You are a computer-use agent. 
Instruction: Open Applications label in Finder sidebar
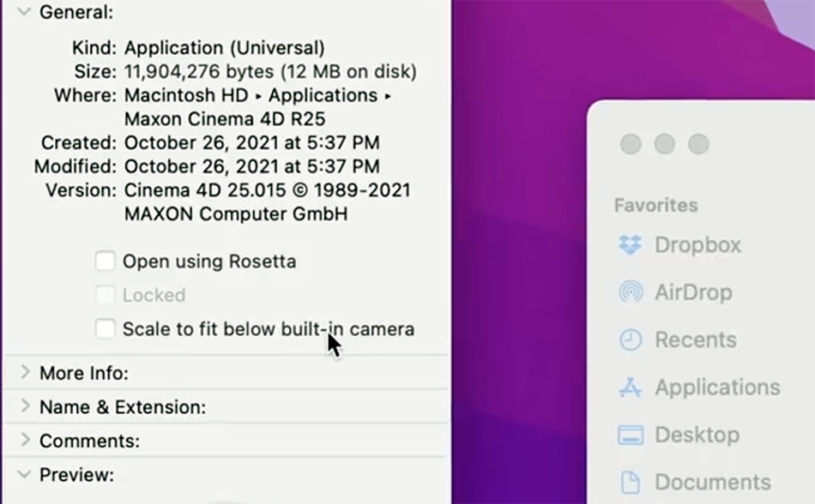[718, 387]
